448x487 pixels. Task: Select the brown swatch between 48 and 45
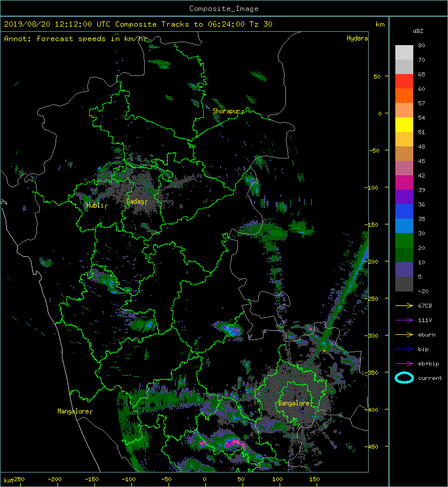[404, 154]
